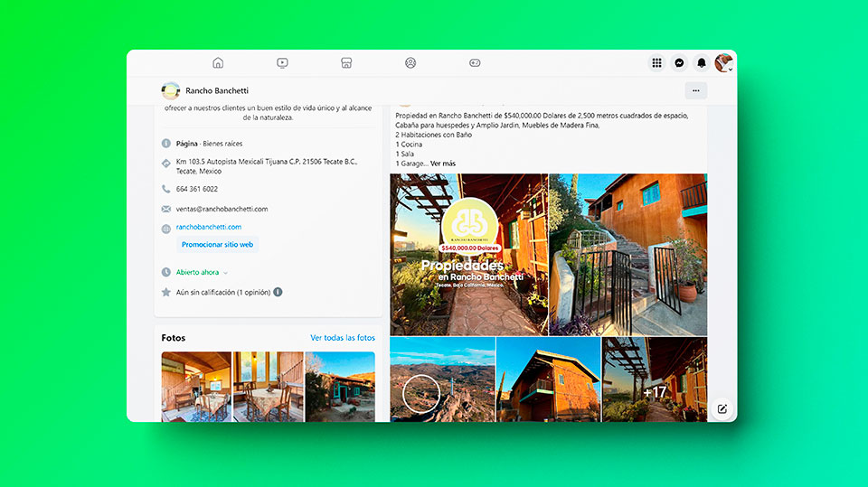Screen dimensions: 868x487
Task: Open Ver todas las fotos link
Action: [x=342, y=338]
